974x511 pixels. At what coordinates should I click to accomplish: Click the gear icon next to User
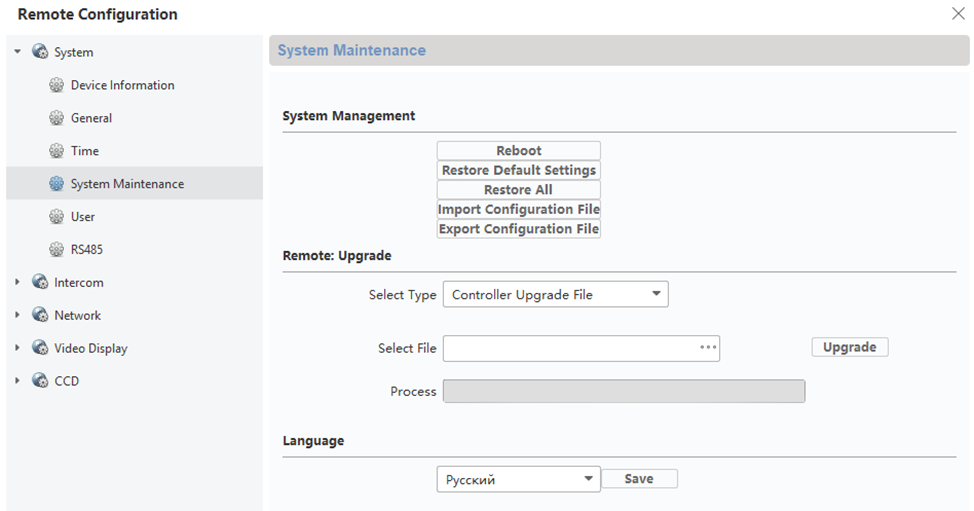(x=57, y=217)
